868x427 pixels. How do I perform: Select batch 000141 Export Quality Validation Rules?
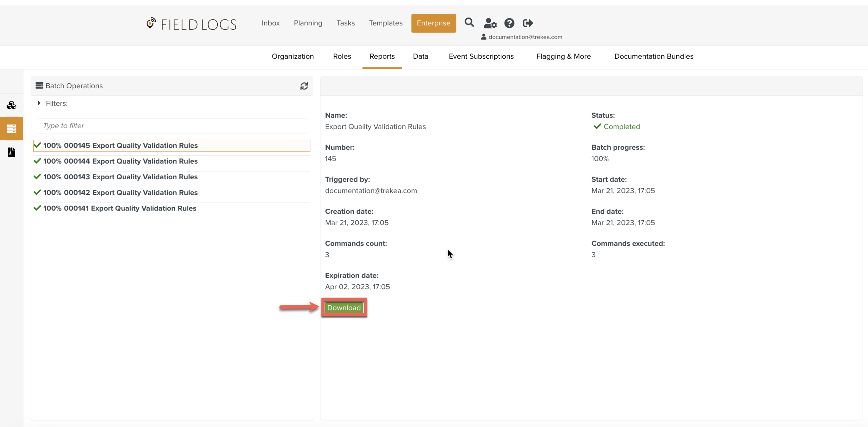pos(119,208)
